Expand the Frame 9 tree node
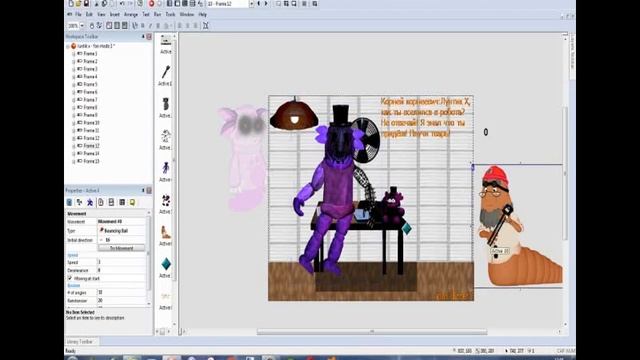The width and height of the screenshot is (640, 360). [74, 115]
